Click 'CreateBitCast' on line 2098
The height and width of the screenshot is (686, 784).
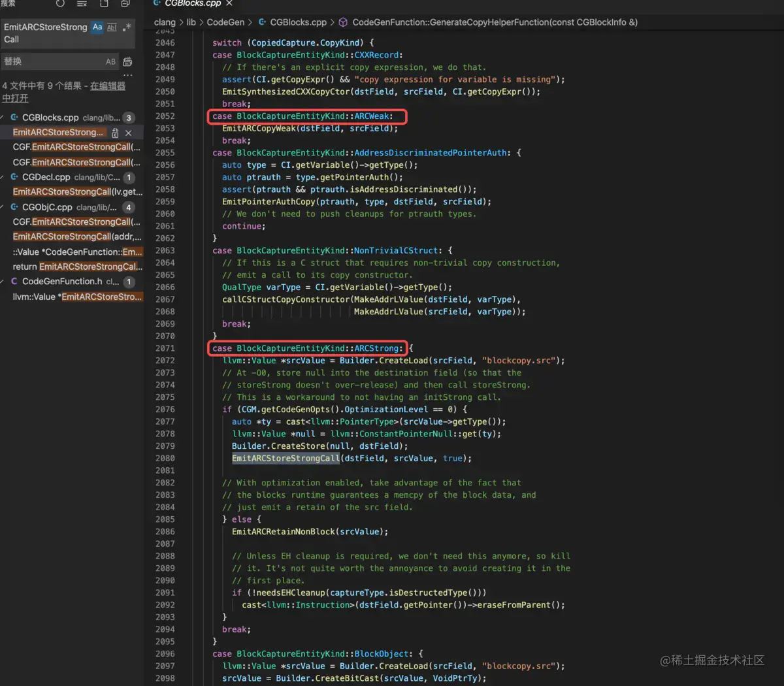click(347, 678)
